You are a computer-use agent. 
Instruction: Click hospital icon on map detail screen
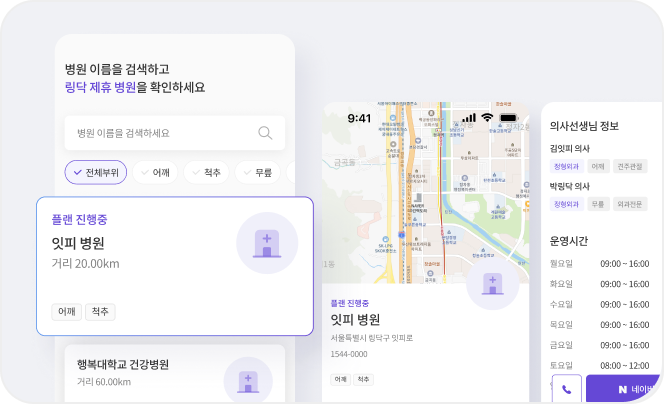[x=492, y=284]
